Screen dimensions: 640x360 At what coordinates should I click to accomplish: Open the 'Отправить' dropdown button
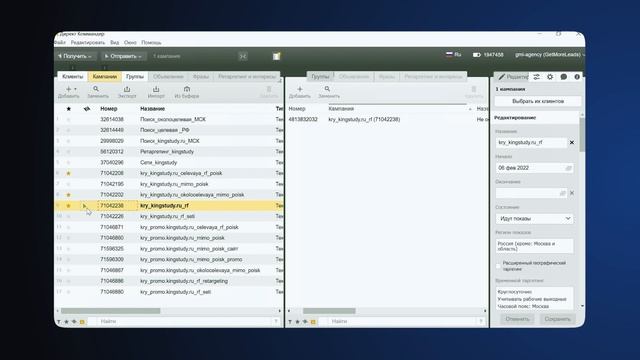pyautogui.click(x=124, y=56)
